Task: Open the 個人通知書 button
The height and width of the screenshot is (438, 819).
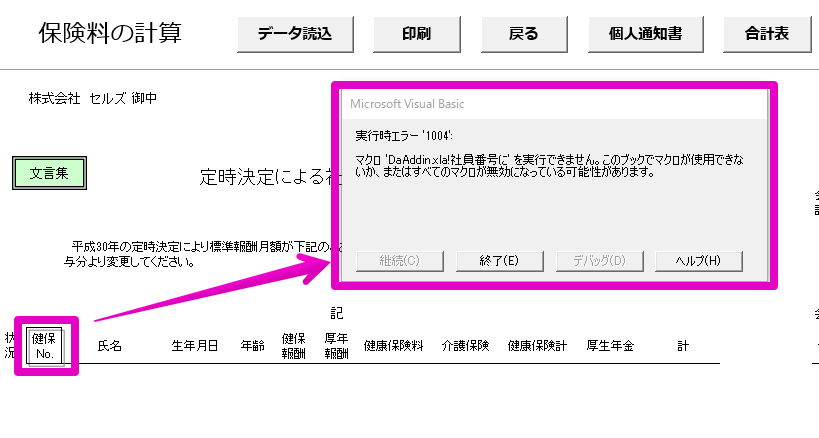Action: pos(646,34)
